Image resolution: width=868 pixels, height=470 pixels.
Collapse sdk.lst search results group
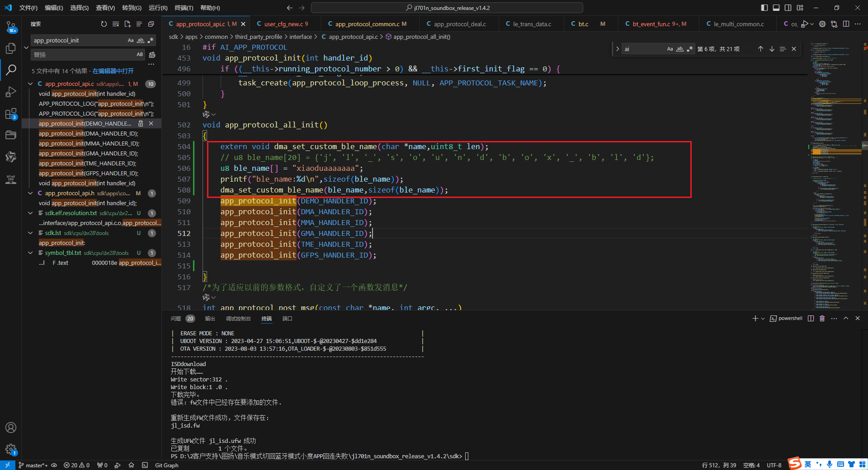point(30,233)
